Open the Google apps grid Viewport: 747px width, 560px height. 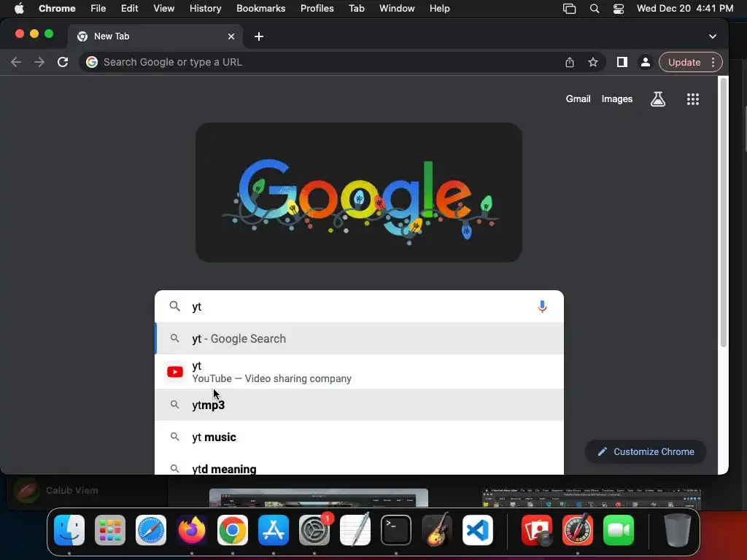pos(693,99)
